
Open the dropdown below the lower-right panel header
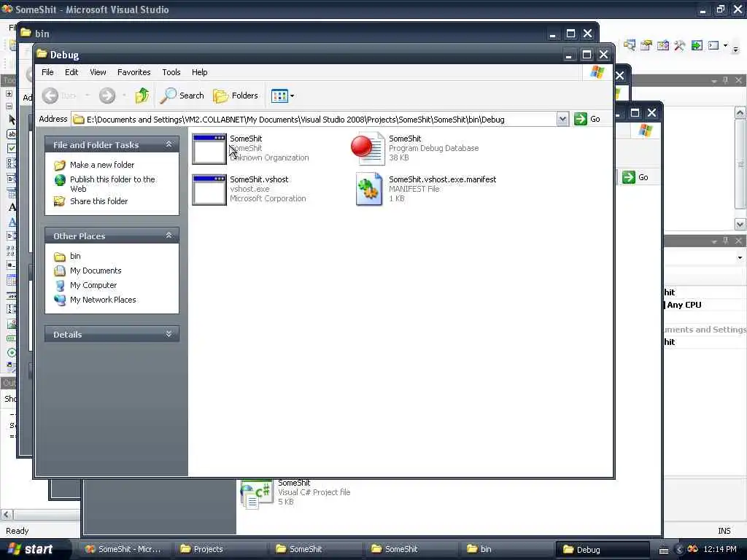740,257
